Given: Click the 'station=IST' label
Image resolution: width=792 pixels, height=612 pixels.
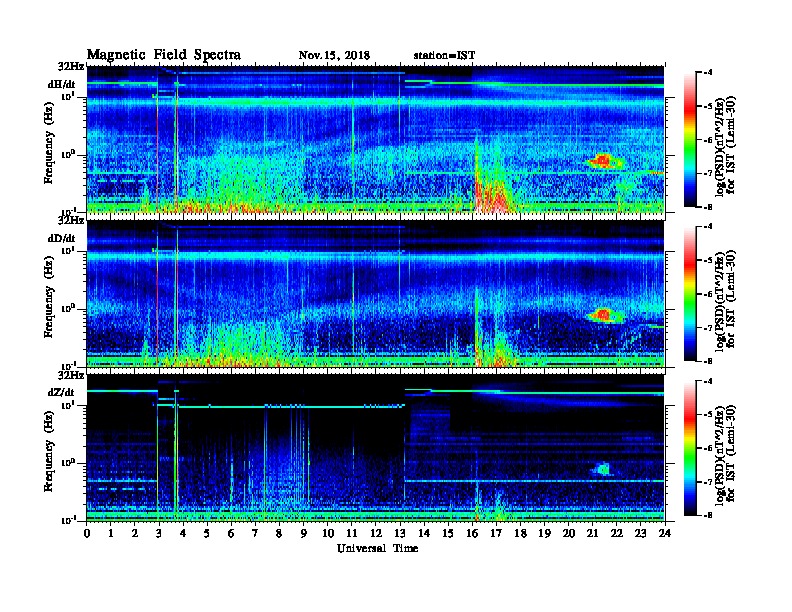Looking at the screenshot, I should [x=444, y=55].
